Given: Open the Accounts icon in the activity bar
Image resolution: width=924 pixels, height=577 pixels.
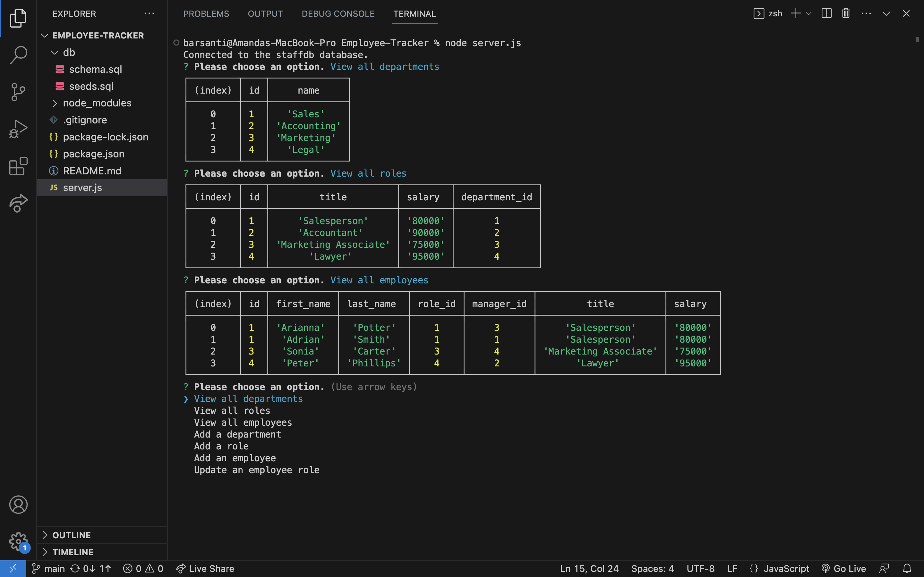Looking at the screenshot, I should (18, 505).
